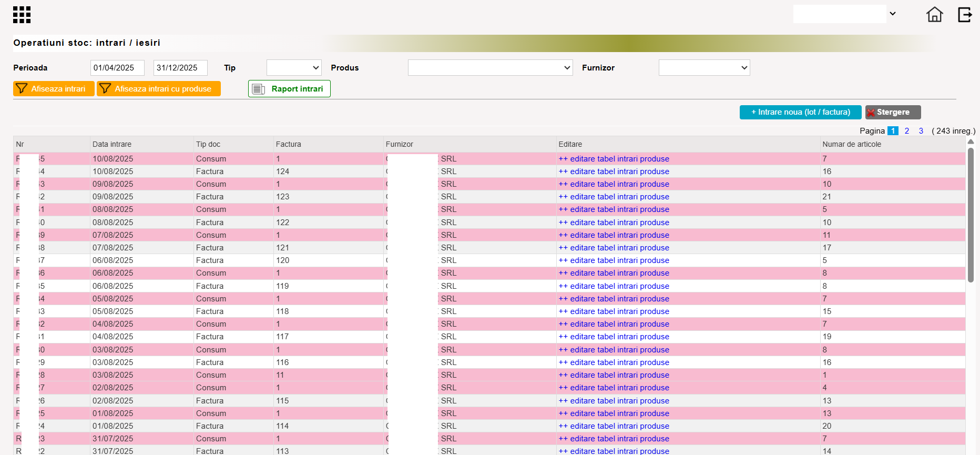Click the scrollbar up arrow
The height and width of the screenshot is (455, 980).
point(971,141)
